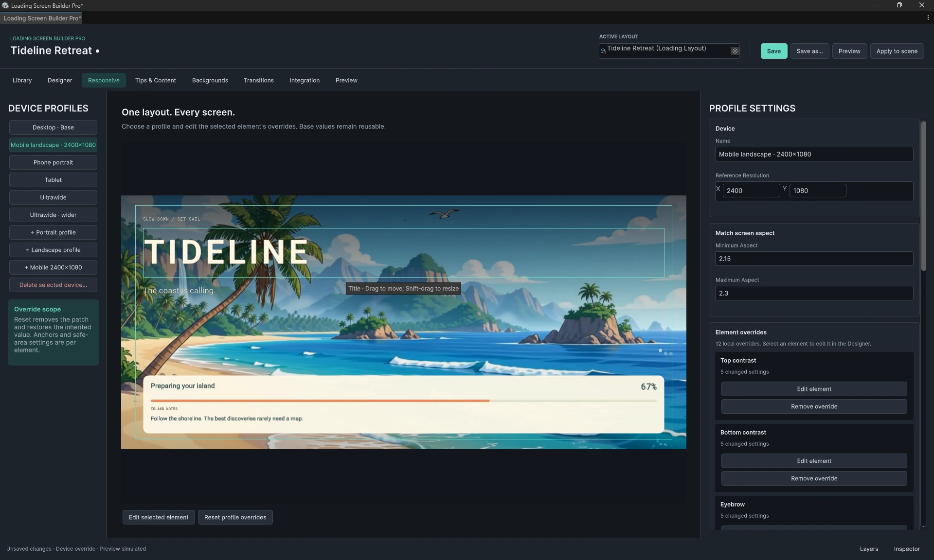This screenshot has width=934, height=560.
Task: Click Delete selected device...
Action: (x=53, y=285)
